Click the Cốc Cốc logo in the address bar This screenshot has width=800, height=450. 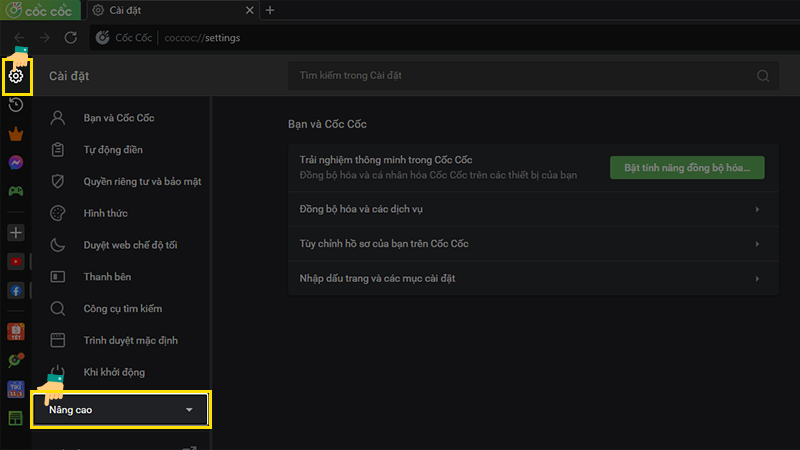coord(103,38)
